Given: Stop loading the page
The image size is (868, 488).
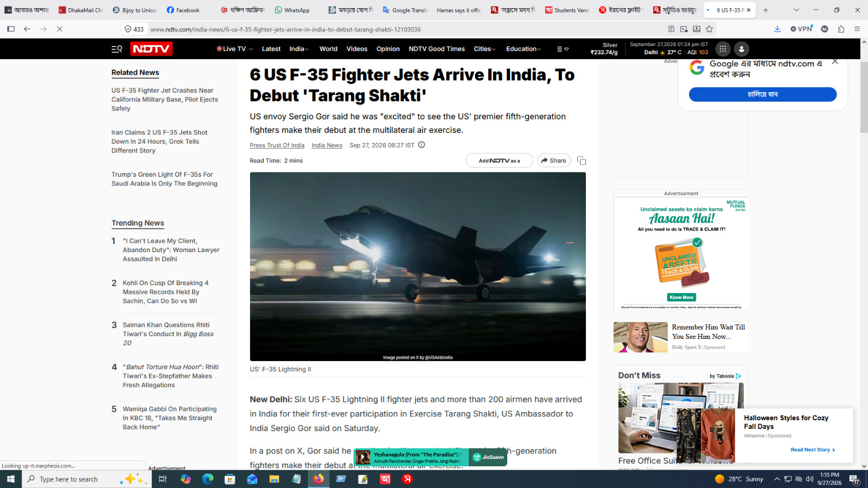Looking at the screenshot, I should [x=60, y=29].
